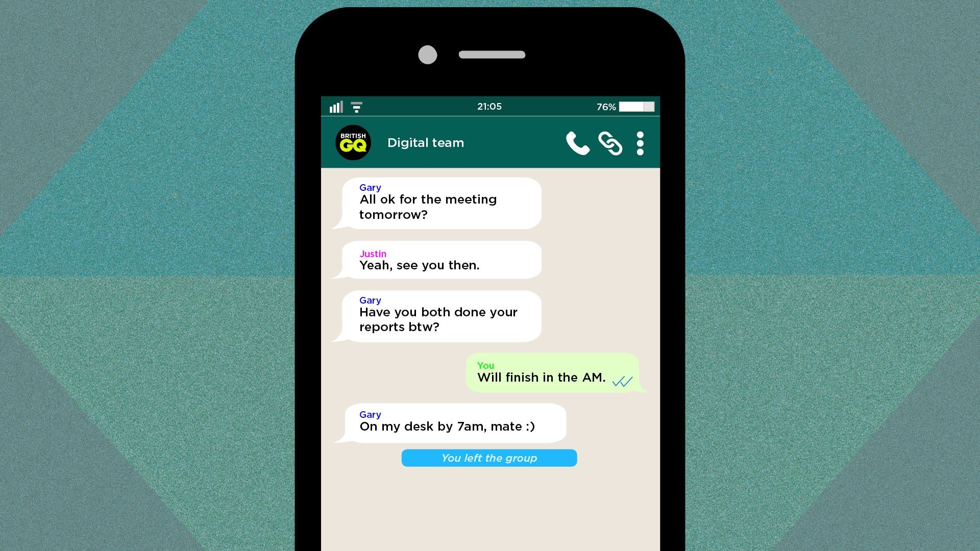View 76% battery indicator bar

coord(636,106)
